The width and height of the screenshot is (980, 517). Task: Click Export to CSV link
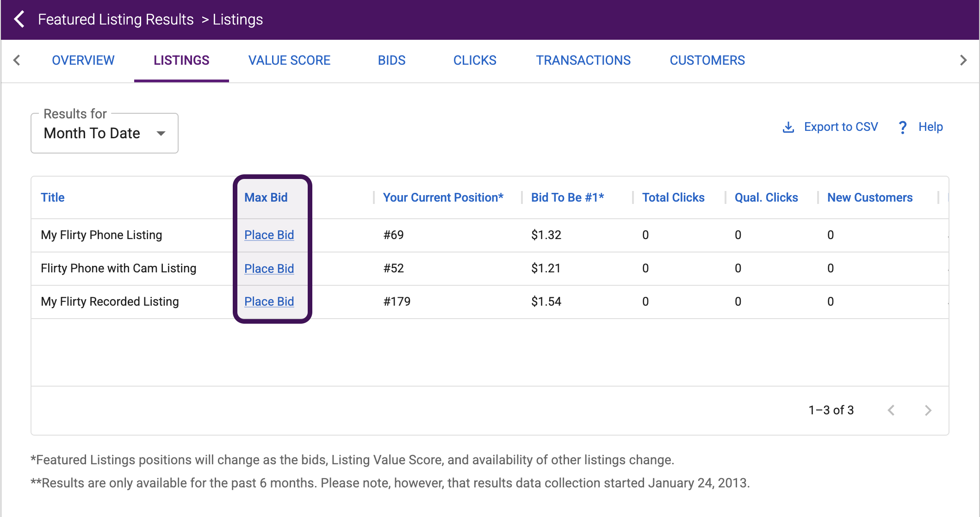click(841, 127)
